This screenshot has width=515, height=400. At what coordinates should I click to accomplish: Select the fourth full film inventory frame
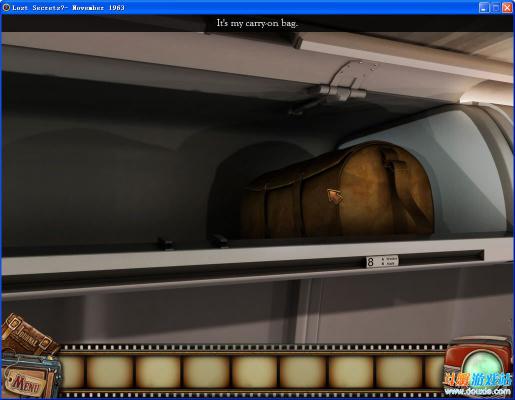tap(255, 372)
